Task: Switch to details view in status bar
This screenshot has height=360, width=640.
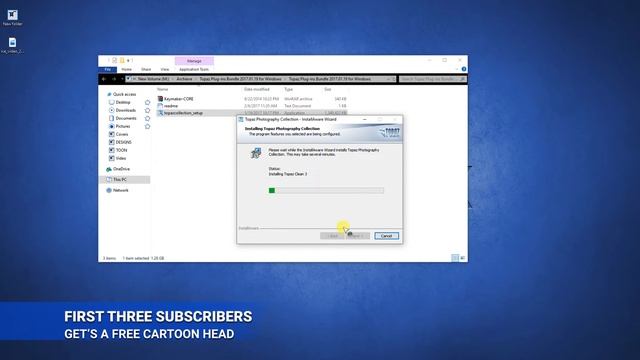Action: (x=455, y=258)
